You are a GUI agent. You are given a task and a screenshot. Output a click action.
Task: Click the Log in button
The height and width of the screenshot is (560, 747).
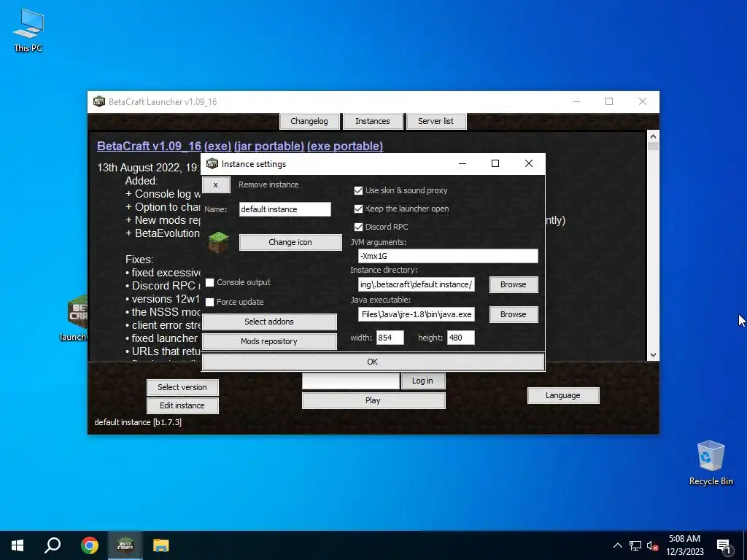click(422, 381)
